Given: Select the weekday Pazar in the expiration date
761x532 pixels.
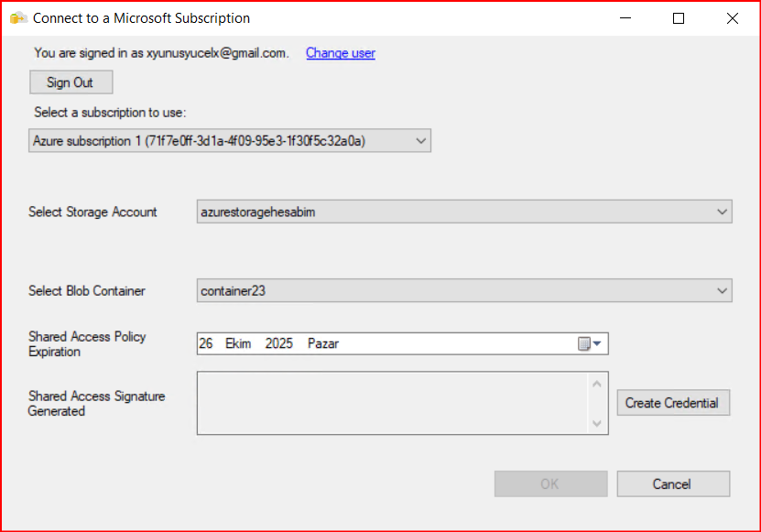Looking at the screenshot, I should [323, 343].
